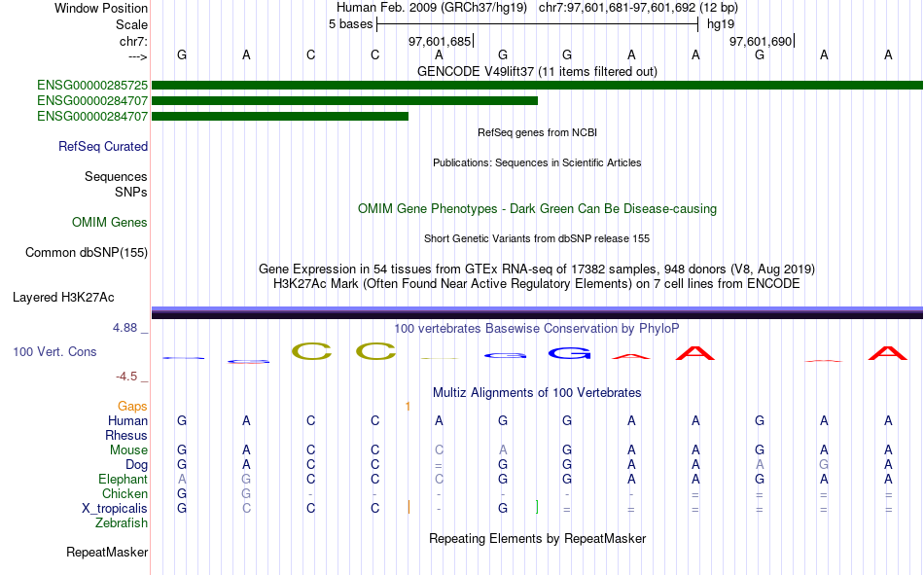924x575 pixels.
Task: Select the Chicken species label
Action: pyautogui.click(x=124, y=493)
